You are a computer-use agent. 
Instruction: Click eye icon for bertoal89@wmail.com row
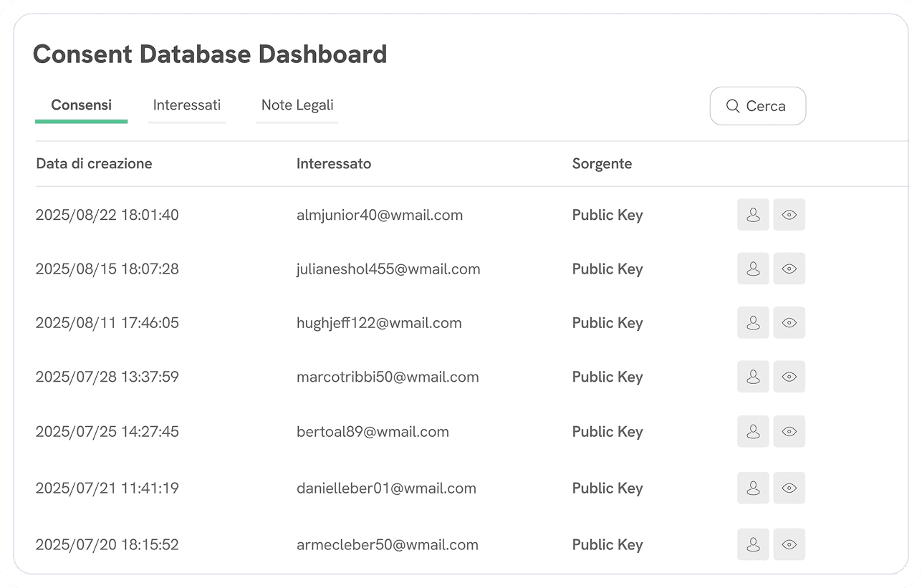789,431
